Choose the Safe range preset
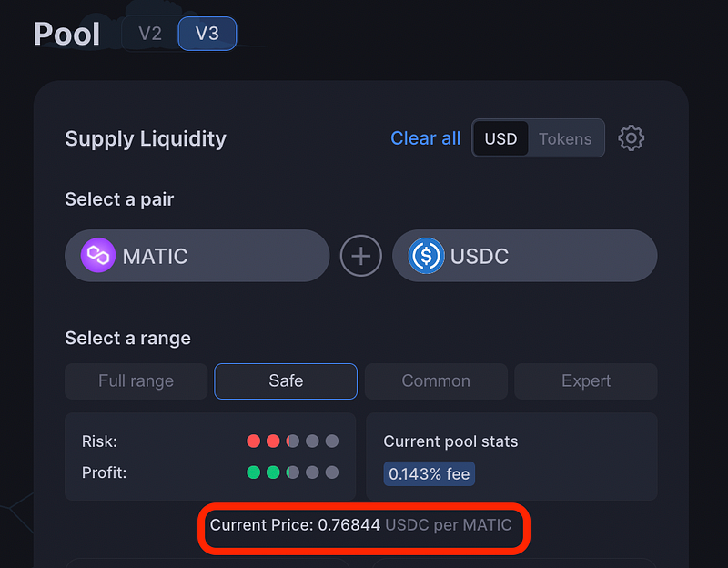Screen dimensions: 728x568 286,380
